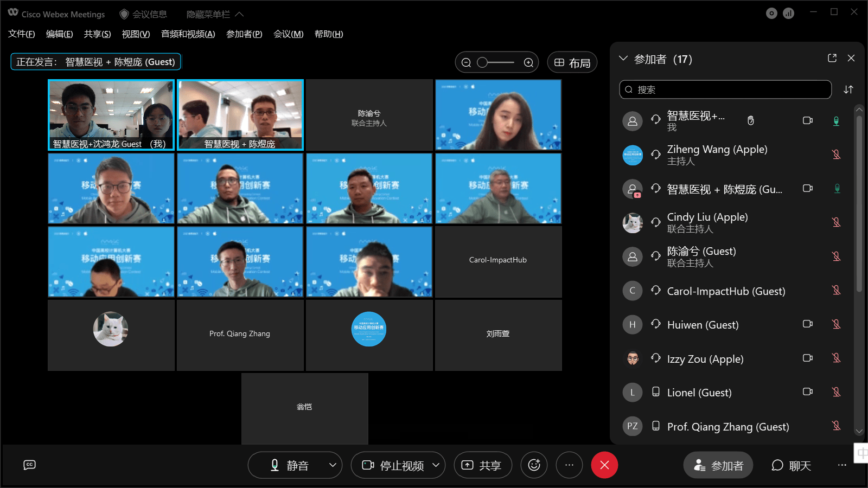Open the 聊天 chat panel
Image resolution: width=868 pixels, height=488 pixels.
click(791, 465)
